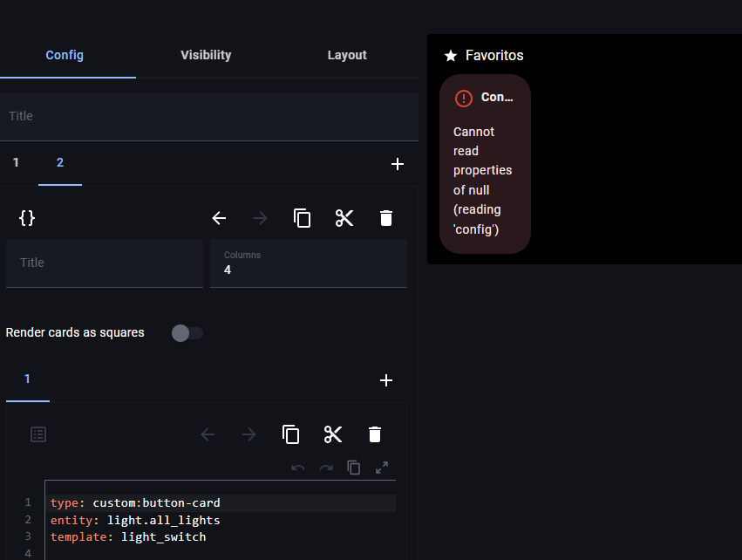Add a new section with upper plus icon

(x=398, y=164)
